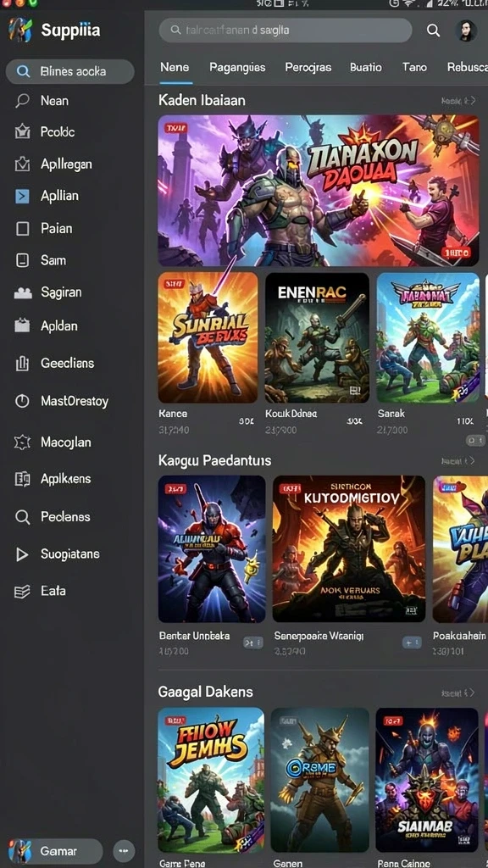Expand the Kaden Ibaiaan section arrow
This screenshot has width=488, height=868.
click(x=472, y=101)
